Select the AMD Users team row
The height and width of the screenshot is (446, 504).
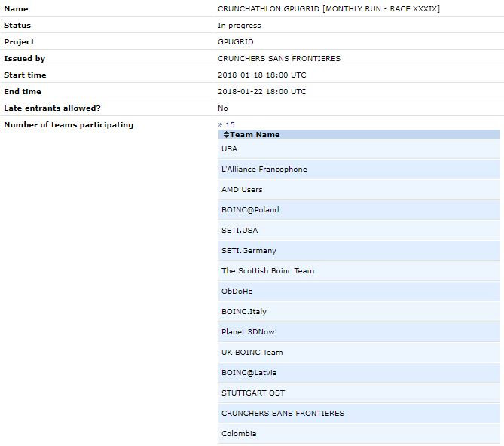coord(359,190)
